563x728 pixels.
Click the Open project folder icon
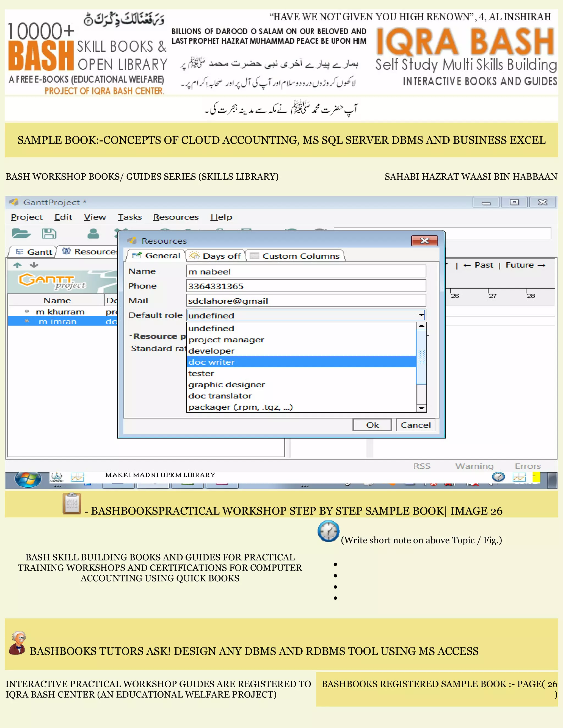[x=21, y=233]
